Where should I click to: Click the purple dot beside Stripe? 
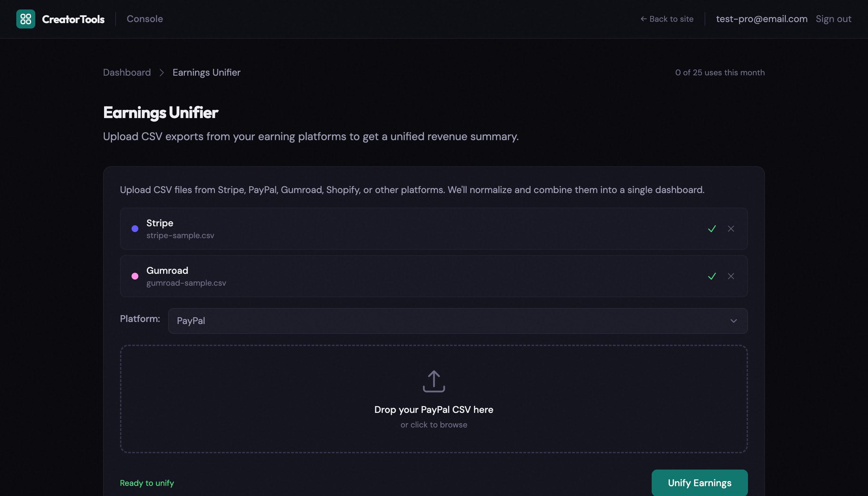click(x=135, y=229)
